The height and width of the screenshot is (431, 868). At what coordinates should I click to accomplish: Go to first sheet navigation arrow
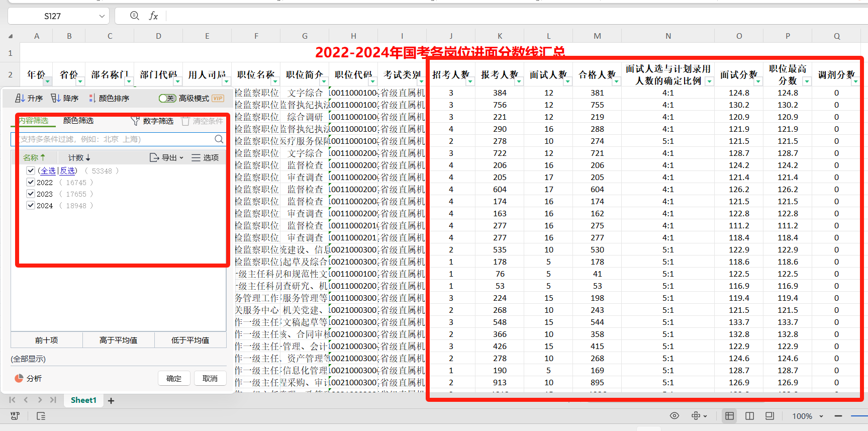point(13,400)
